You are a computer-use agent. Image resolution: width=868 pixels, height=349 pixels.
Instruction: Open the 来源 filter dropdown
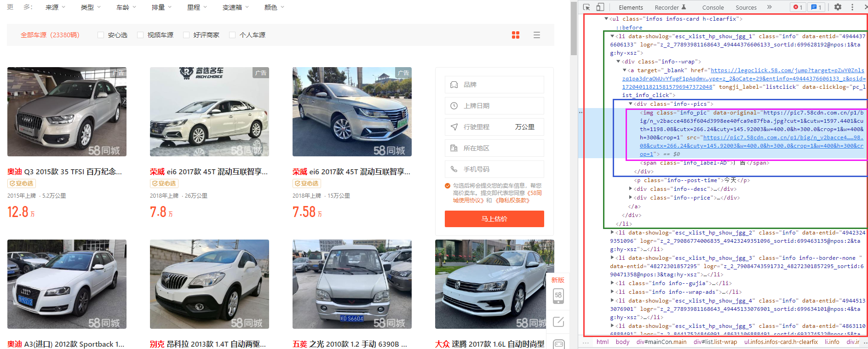pyautogui.click(x=55, y=7)
